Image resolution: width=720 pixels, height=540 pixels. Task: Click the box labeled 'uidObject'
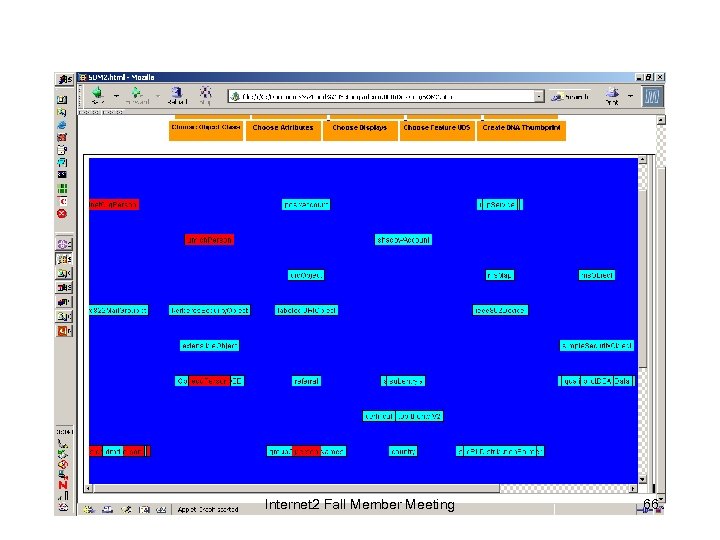(306, 275)
